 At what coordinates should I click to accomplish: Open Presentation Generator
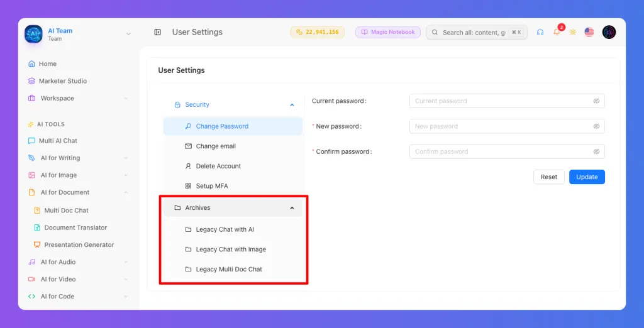coord(78,244)
